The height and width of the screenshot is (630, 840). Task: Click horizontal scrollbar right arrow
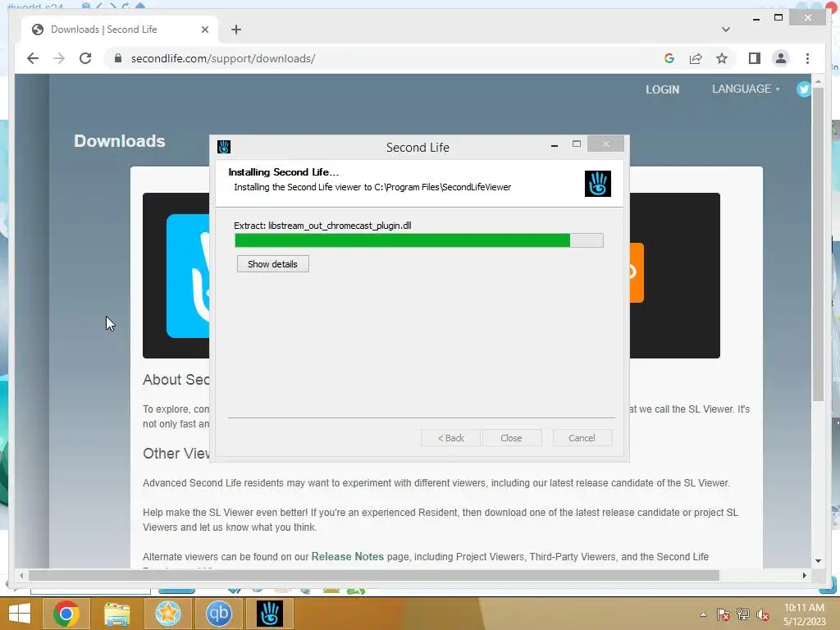coord(804,575)
